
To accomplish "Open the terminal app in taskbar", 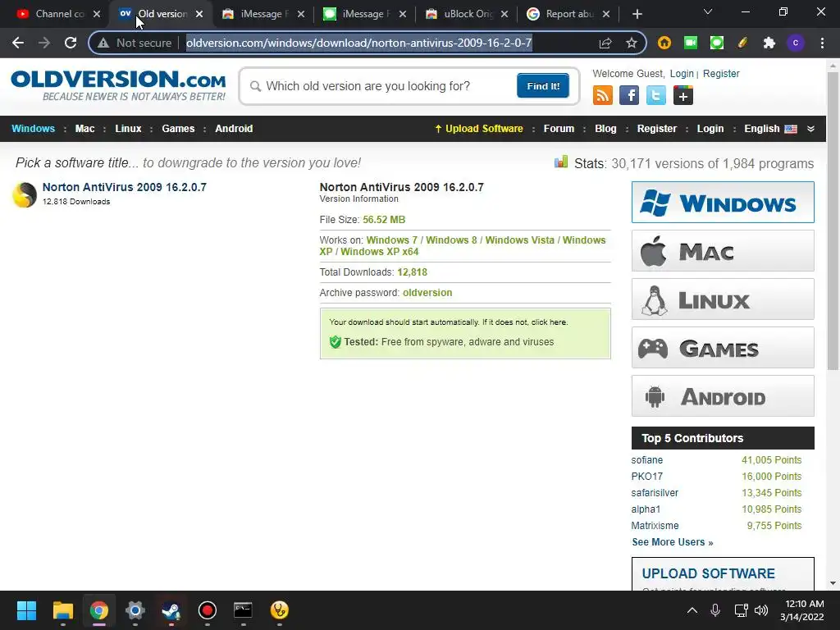I will pyautogui.click(x=243, y=610).
